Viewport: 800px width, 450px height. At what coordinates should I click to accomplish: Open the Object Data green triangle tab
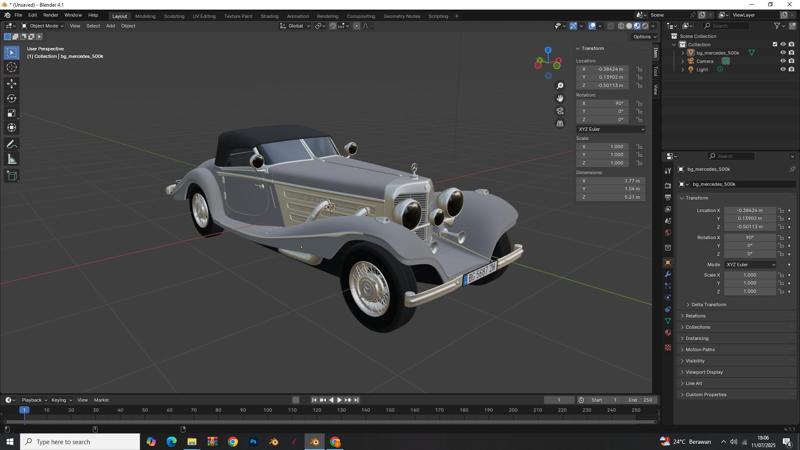click(668, 321)
